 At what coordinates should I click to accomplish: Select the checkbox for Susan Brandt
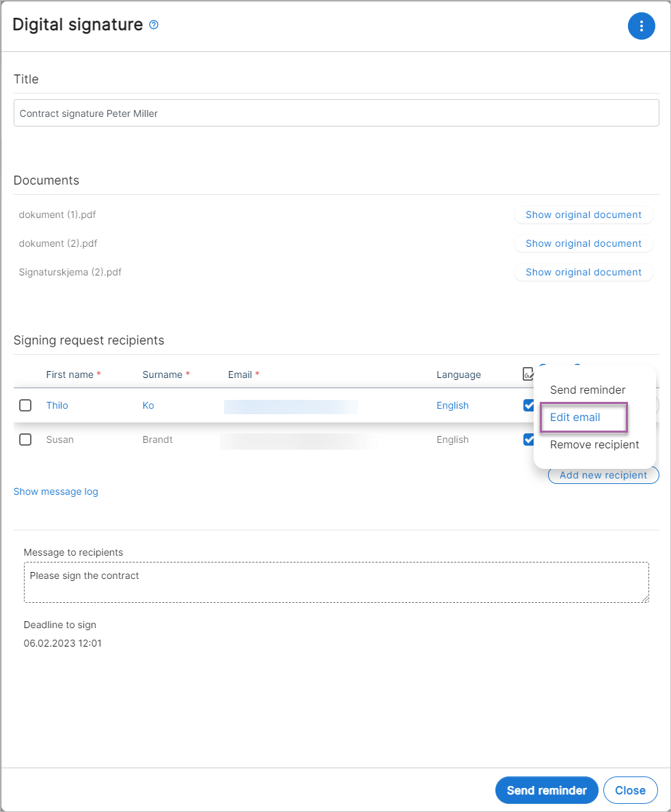(x=25, y=439)
